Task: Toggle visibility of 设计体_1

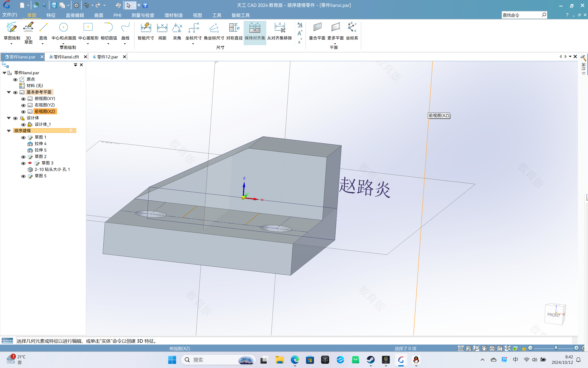Action: click(23, 125)
